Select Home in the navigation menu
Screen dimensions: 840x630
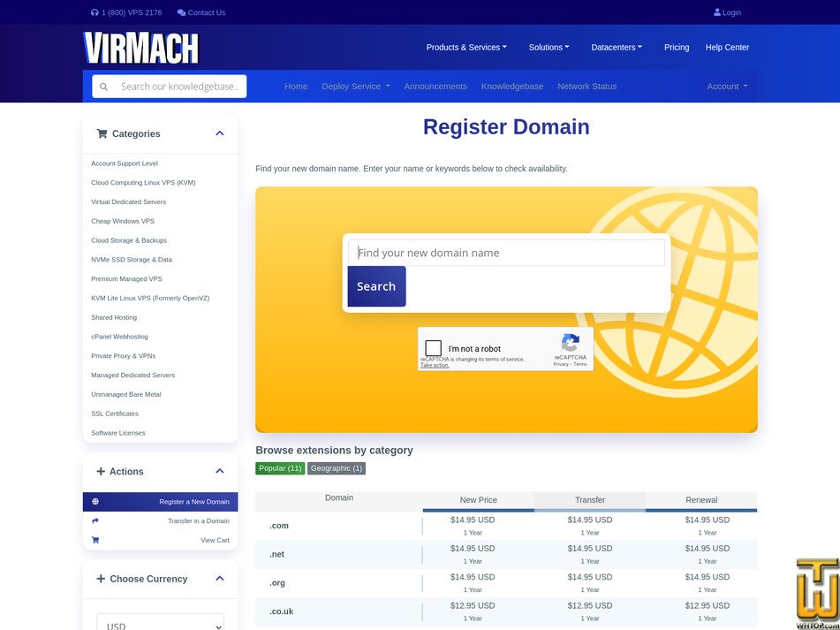296,86
